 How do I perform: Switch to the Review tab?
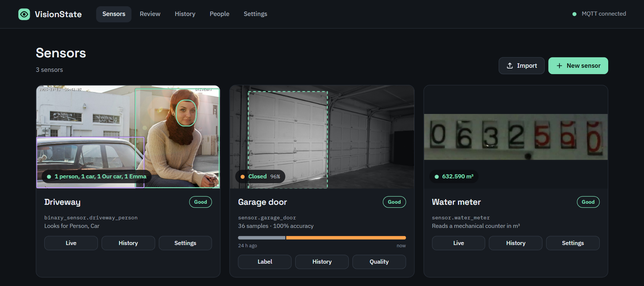[150, 14]
